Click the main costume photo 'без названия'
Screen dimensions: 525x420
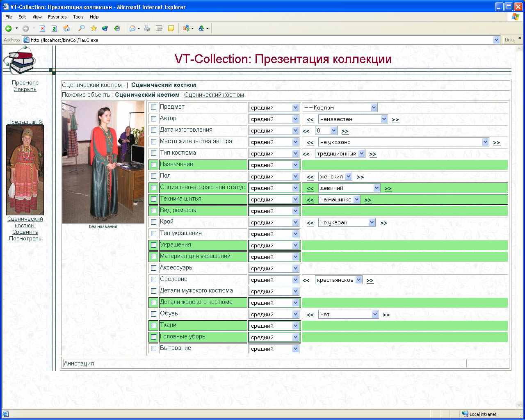pyautogui.click(x=103, y=162)
